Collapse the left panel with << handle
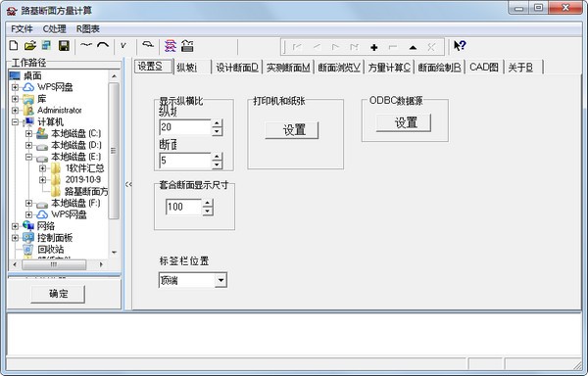This screenshot has width=588, height=376. pos(128,184)
